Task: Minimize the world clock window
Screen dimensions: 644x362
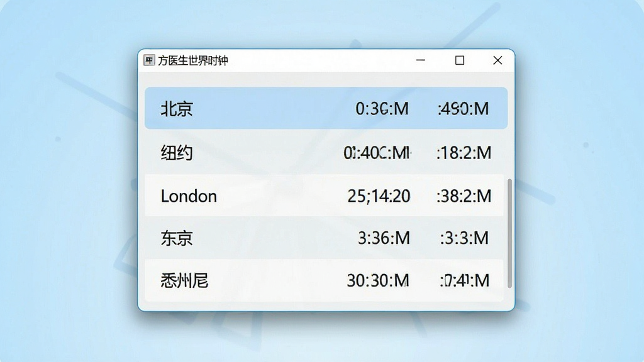Action: (x=421, y=60)
